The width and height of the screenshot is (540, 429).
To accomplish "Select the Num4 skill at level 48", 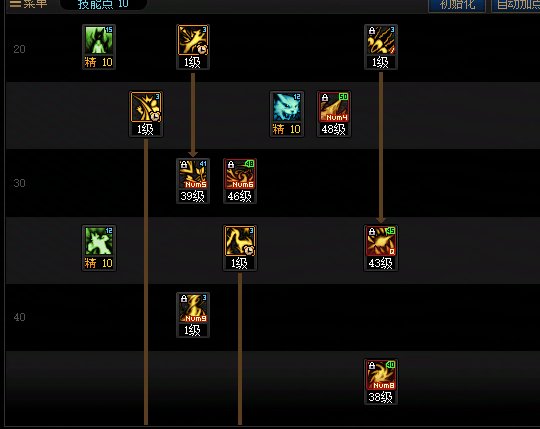I will click(x=334, y=107).
